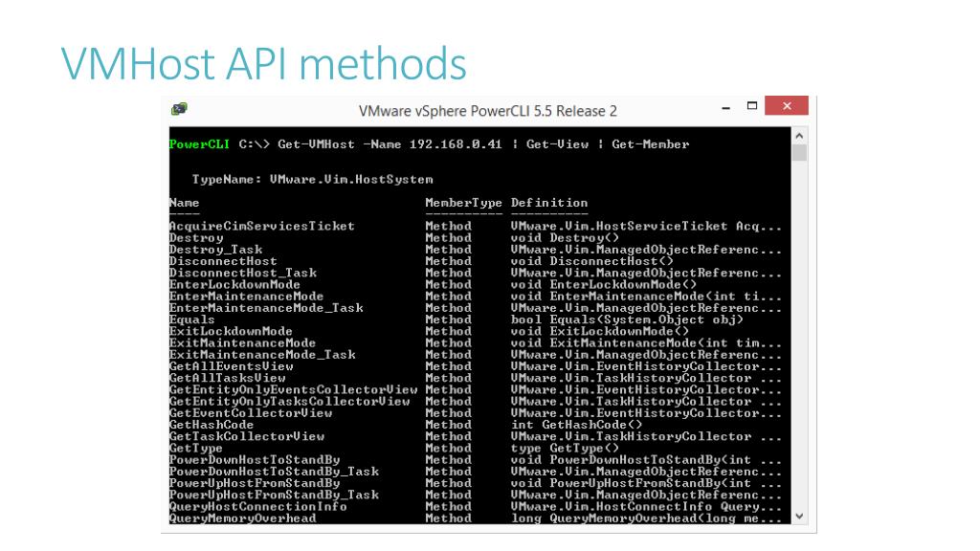Minimize the PowerCLI window
Screen dimensions: 980x551
coord(725,107)
